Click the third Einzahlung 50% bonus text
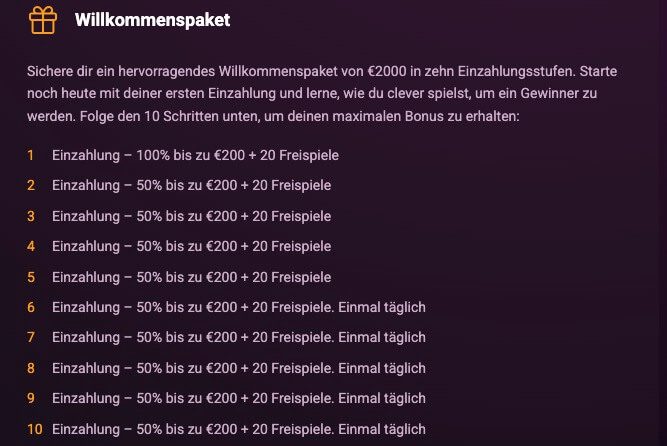 (191, 216)
